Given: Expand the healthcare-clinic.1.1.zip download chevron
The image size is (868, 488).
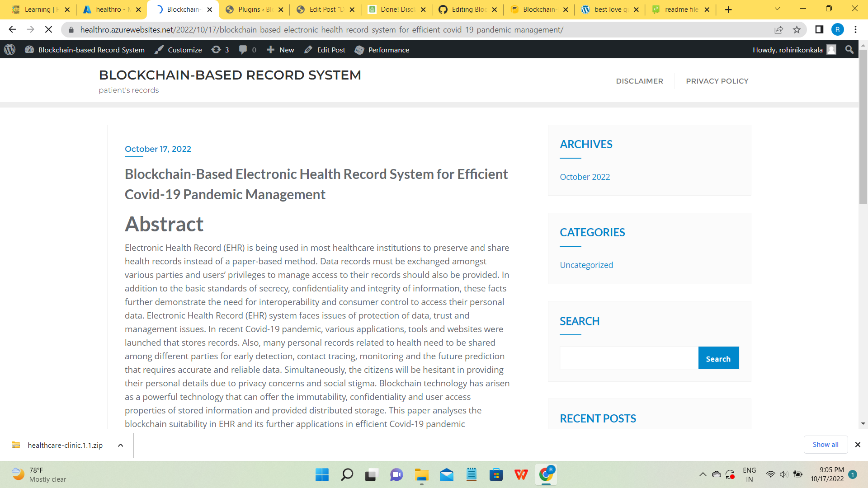Looking at the screenshot, I should point(120,445).
